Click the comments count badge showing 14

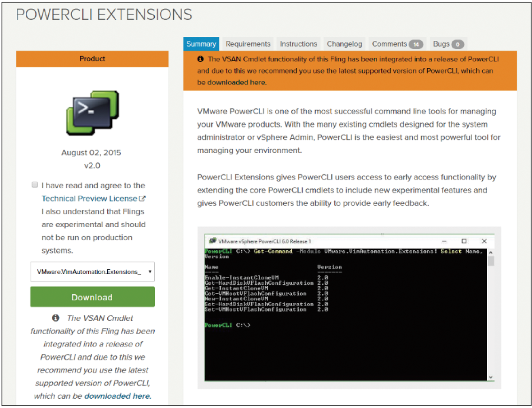[416, 44]
